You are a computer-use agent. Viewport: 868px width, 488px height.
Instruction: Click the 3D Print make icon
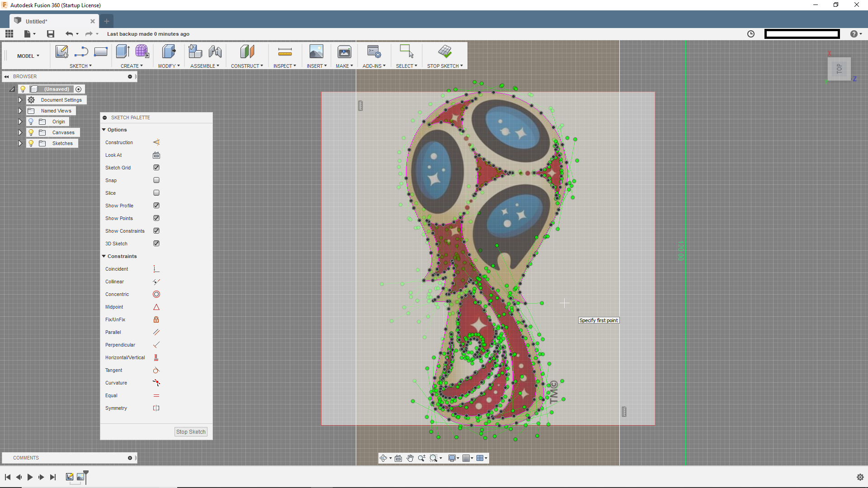[344, 52]
